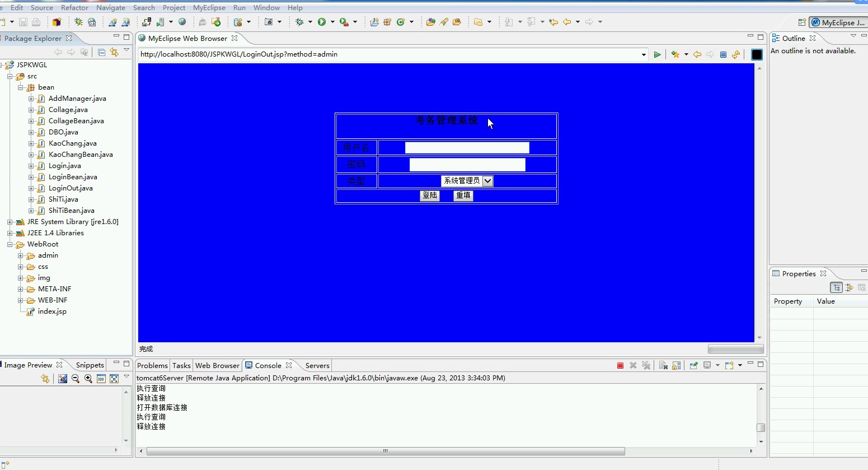Select index.jsp file in tree
Image resolution: width=868 pixels, height=470 pixels.
pos(51,311)
